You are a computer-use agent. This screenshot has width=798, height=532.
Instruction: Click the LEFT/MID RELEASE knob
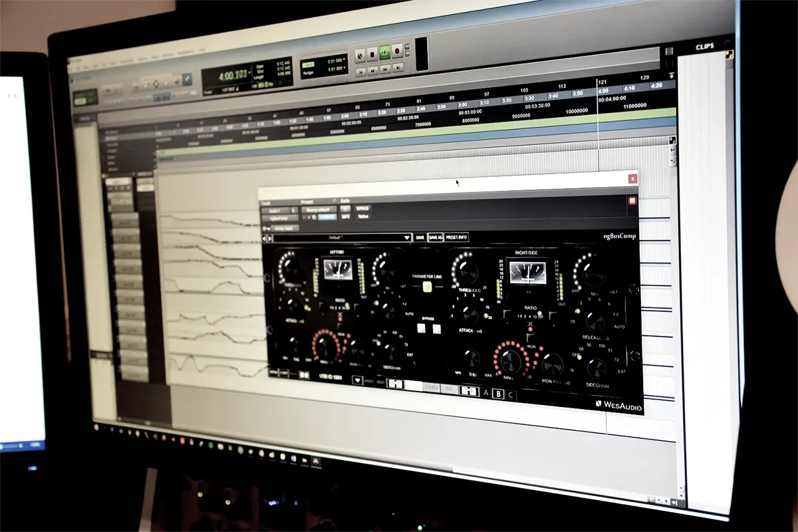(x=388, y=310)
